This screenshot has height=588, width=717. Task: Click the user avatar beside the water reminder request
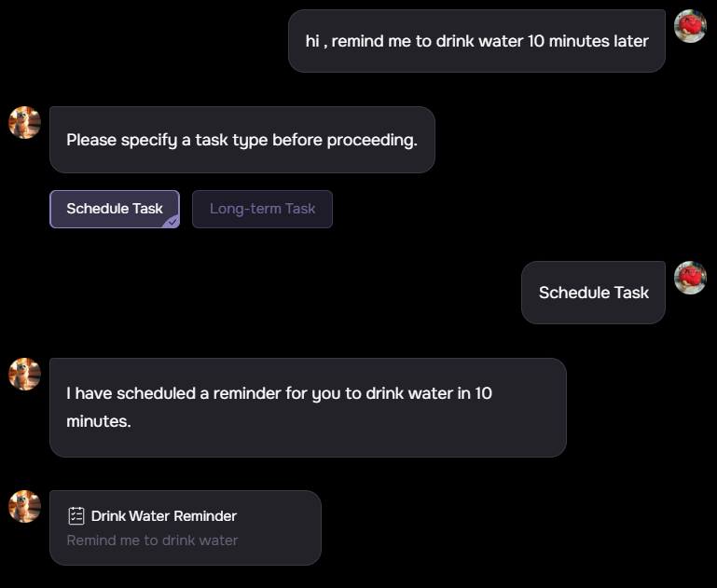pyautogui.click(x=690, y=26)
